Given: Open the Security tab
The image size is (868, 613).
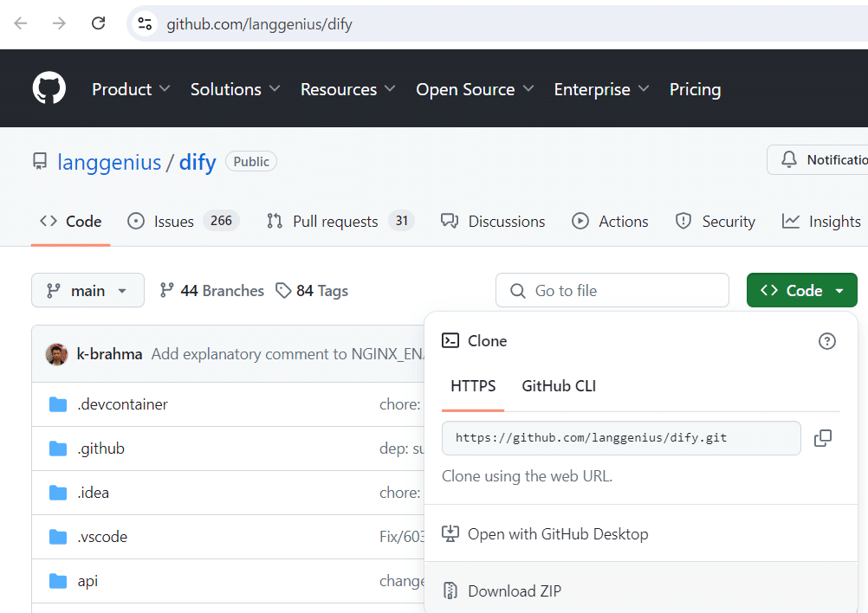Looking at the screenshot, I should click(x=716, y=222).
